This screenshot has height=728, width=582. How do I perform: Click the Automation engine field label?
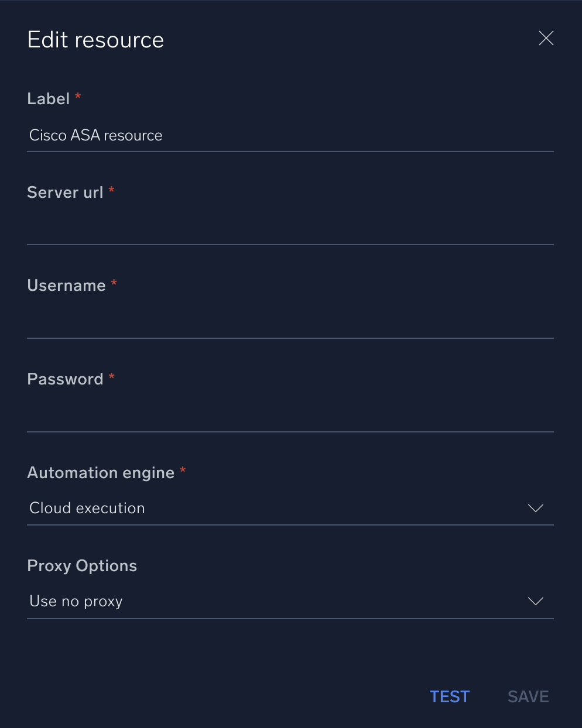pyautogui.click(x=100, y=472)
